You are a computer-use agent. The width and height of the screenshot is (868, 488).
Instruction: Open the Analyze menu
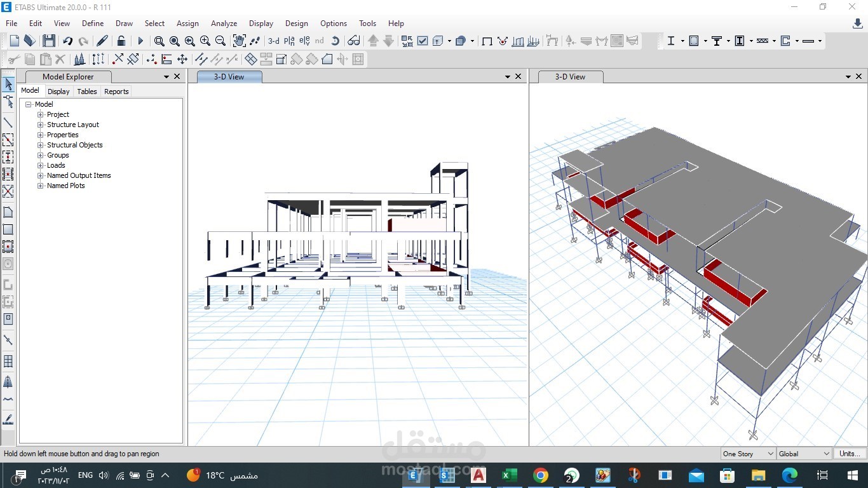coord(224,24)
